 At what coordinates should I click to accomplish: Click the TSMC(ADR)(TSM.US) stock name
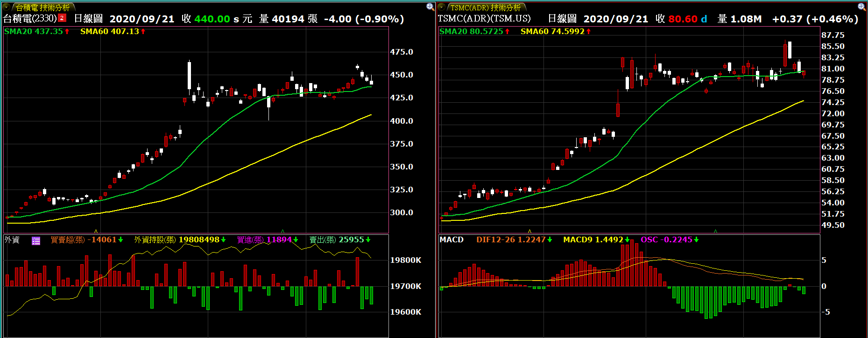click(x=484, y=19)
